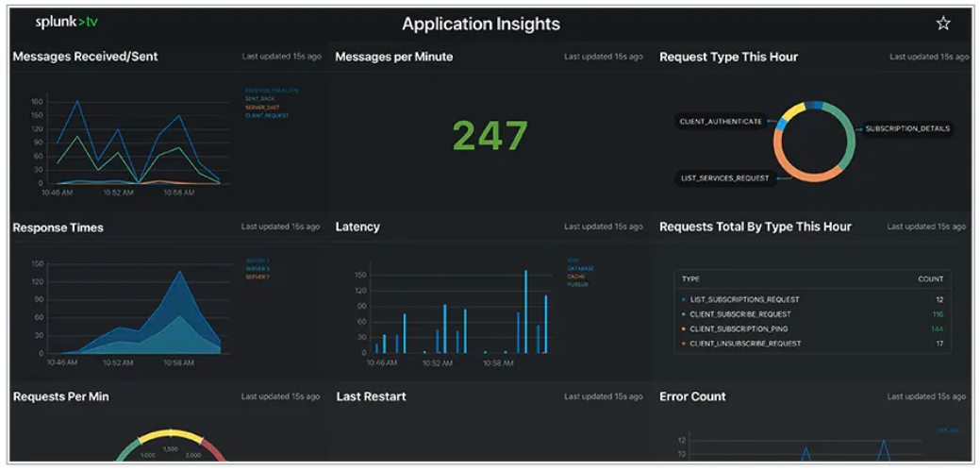Viewport: 980px width, 471px height.
Task: Click Last updated text in Last Restart panel
Action: [x=603, y=396]
